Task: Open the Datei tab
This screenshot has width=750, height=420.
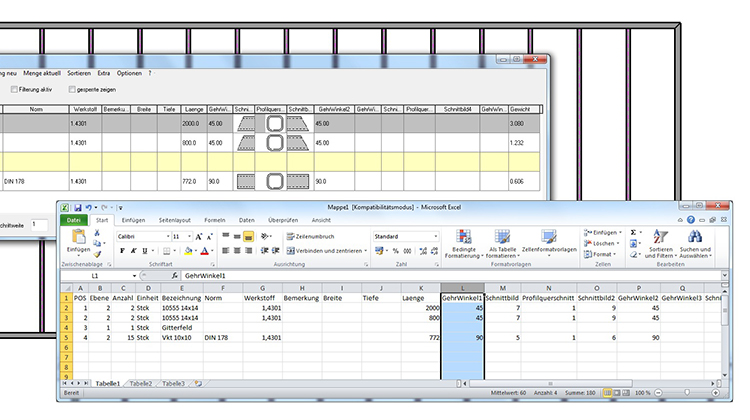Action: pyautogui.click(x=74, y=220)
